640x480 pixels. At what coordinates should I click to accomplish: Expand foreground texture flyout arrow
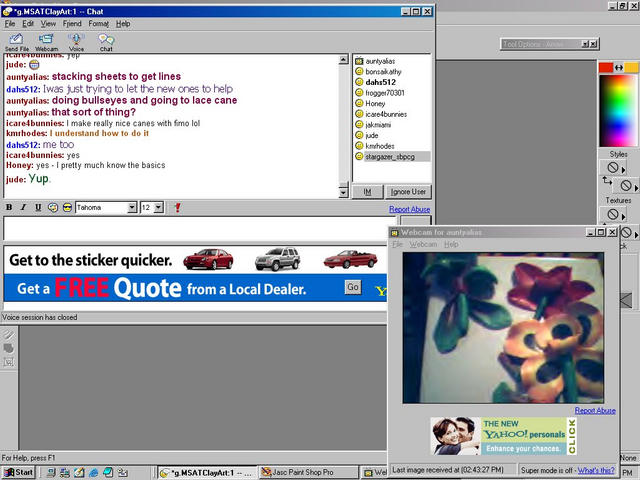coord(623,217)
